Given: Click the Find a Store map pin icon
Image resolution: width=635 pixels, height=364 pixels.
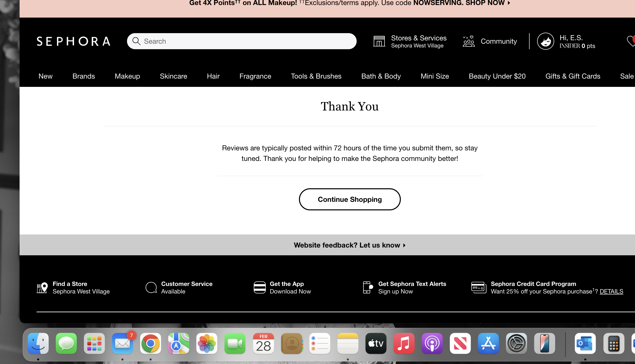Looking at the screenshot, I should 42,288.
